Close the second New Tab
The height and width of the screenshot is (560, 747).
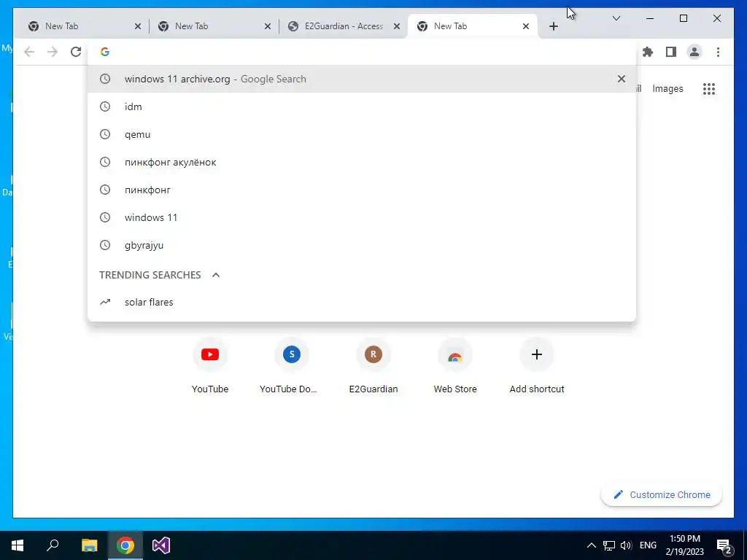pyautogui.click(x=267, y=26)
